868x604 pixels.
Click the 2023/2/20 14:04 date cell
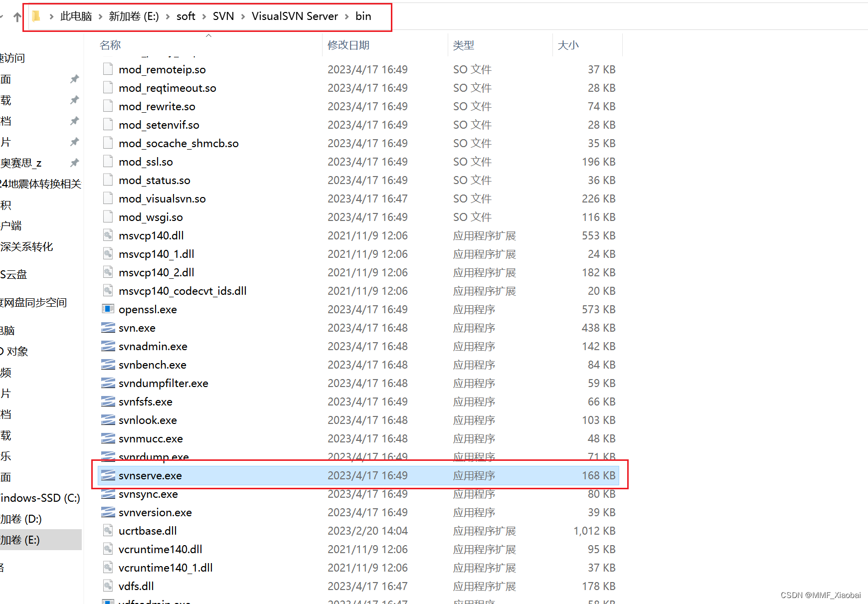click(367, 531)
